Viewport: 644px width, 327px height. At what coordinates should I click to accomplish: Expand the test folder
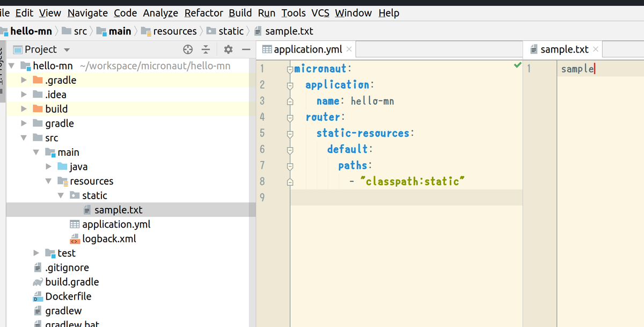point(35,253)
